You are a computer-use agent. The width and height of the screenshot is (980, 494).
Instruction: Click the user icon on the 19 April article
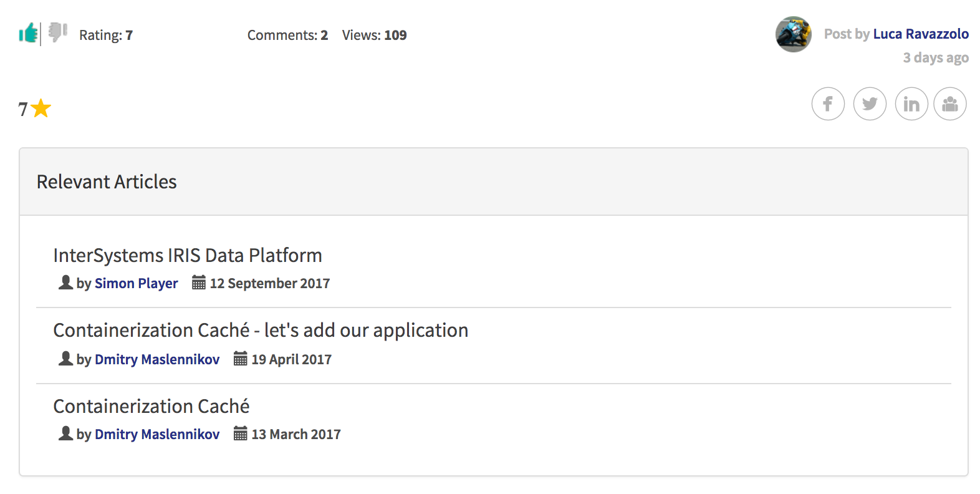65,359
